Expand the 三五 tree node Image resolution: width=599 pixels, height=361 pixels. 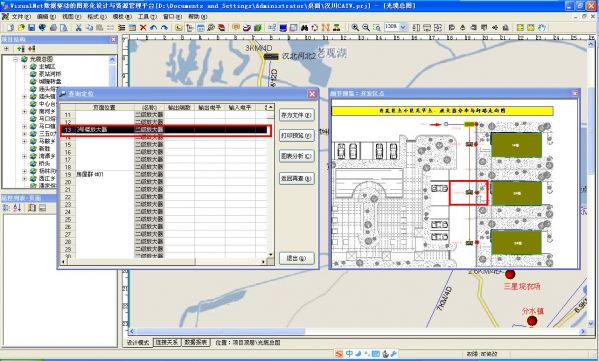pos(24,134)
